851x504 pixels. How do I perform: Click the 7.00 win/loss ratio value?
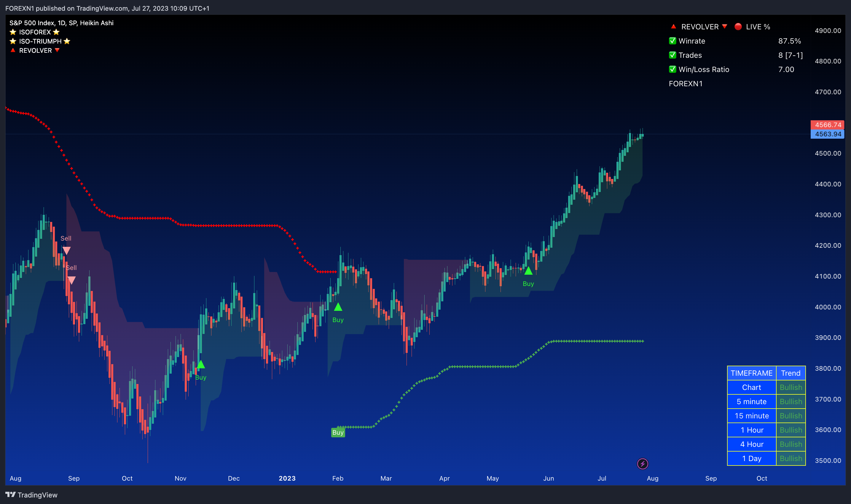point(786,69)
